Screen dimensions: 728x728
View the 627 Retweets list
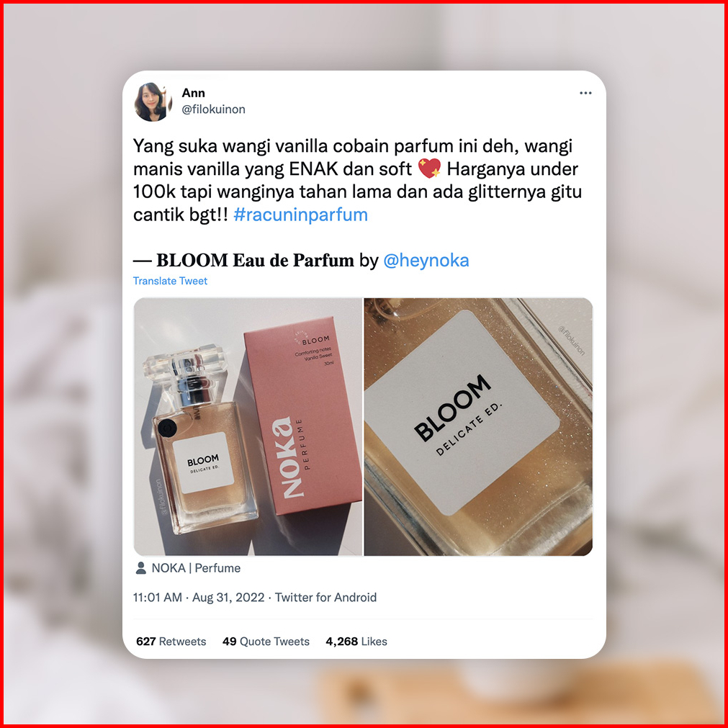click(171, 642)
